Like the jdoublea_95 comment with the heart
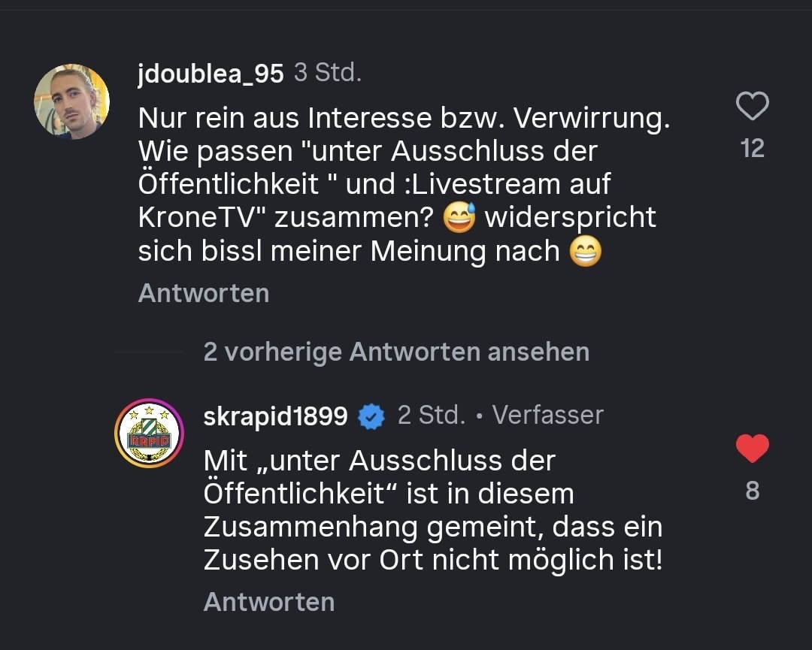This screenshot has width=812, height=650. click(x=752, y=107)
